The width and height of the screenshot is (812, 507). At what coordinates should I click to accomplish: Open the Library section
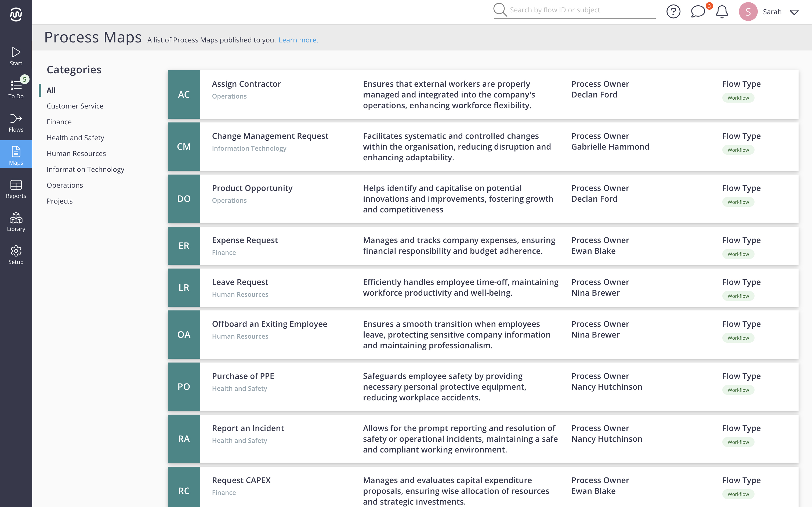16,222
